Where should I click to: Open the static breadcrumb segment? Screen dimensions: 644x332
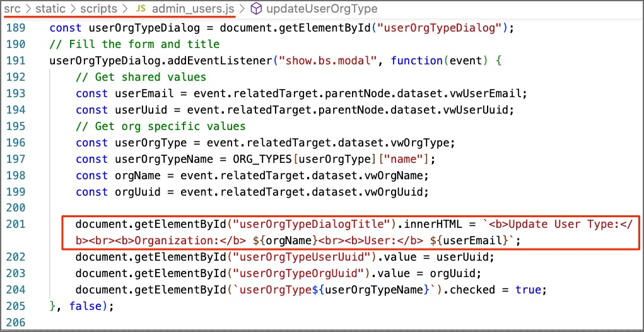[x=50, y=9]
